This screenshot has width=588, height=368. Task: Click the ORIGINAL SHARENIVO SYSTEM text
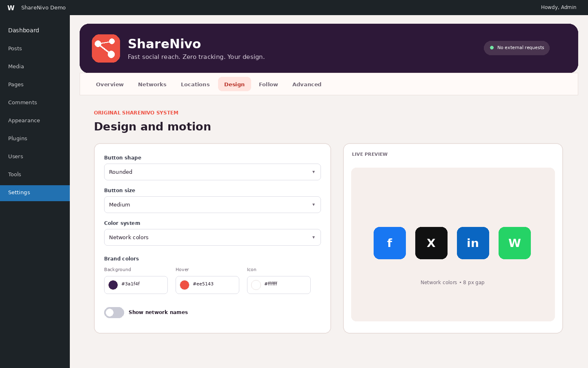coord(136,113)
